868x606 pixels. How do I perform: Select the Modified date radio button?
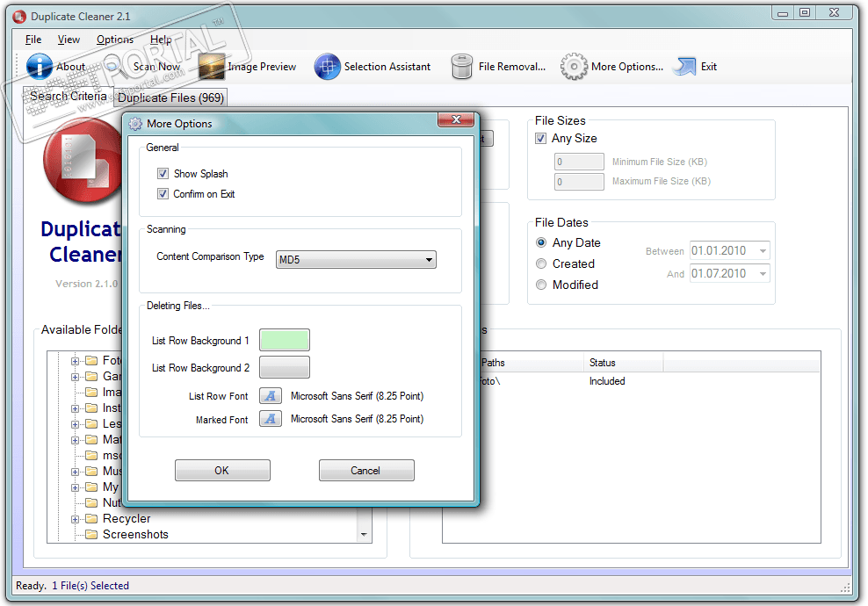point(541,285)
